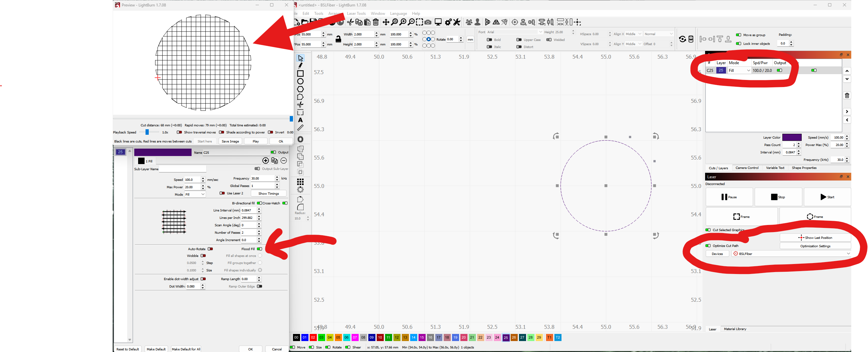868x352 pixels.
Task: Click Optimization Settings button
Action: [815, 246]
